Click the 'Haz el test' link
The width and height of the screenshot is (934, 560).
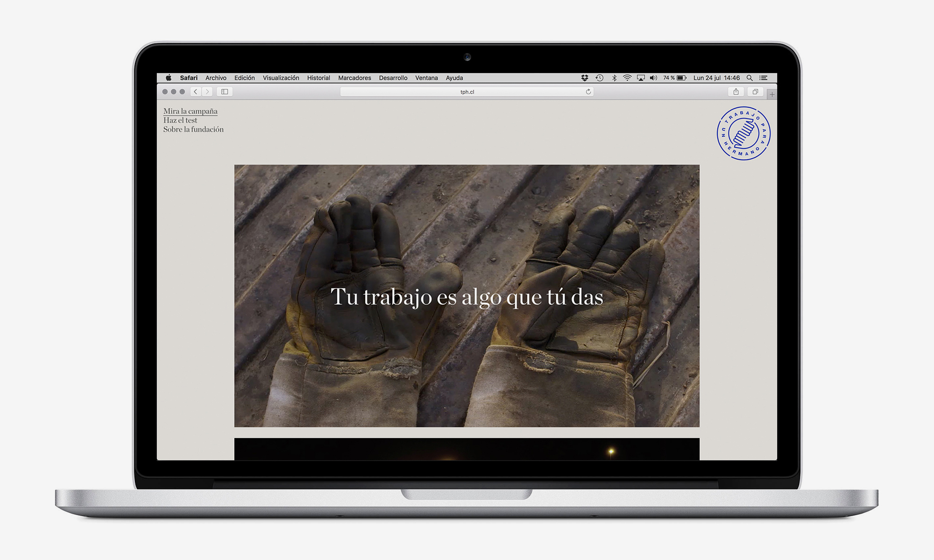click(180, 120)
